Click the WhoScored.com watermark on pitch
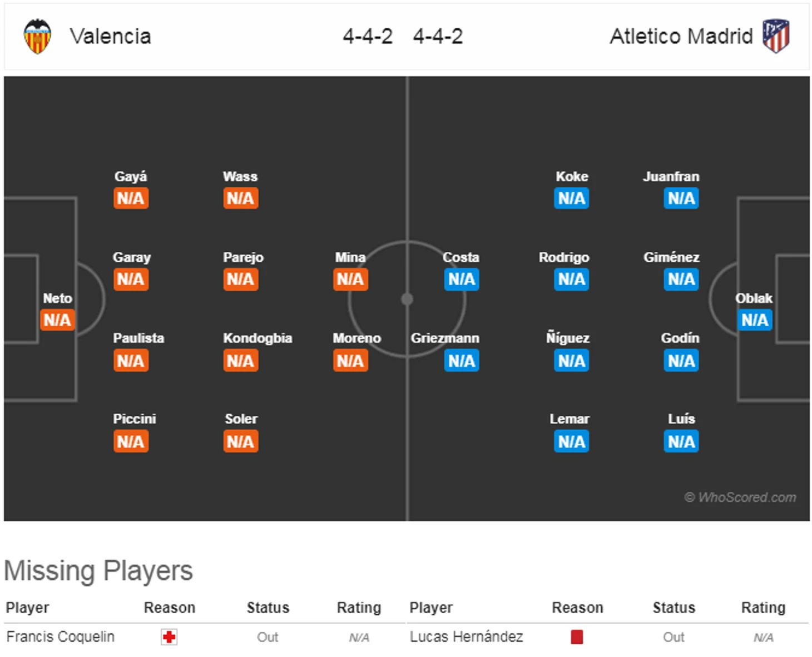Screen dimensions: 812x657 click(740, 497)
